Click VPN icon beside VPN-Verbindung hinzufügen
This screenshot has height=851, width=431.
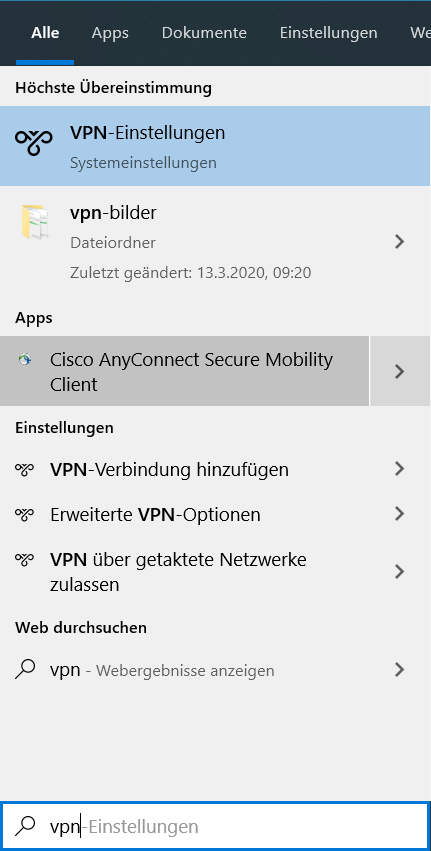(24, 469)
